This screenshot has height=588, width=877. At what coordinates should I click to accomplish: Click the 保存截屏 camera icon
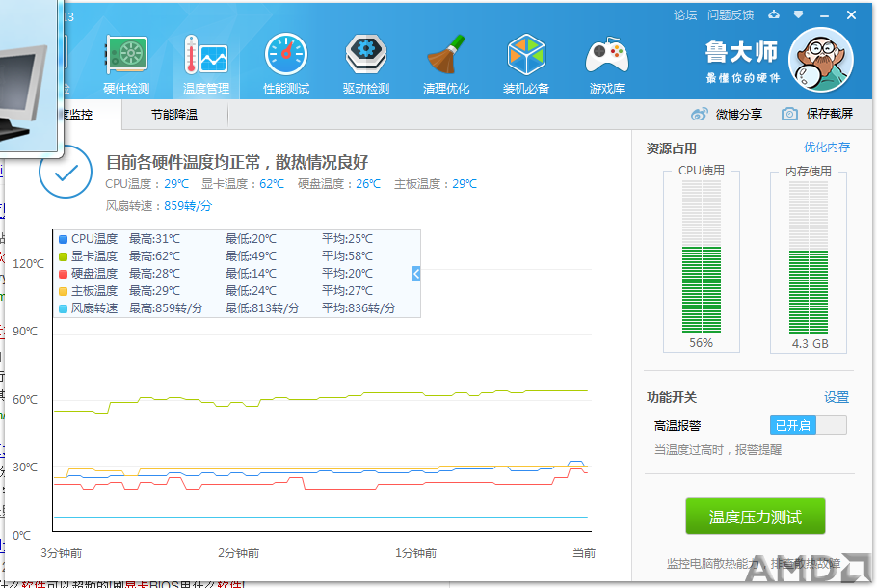tap(789, 114)
